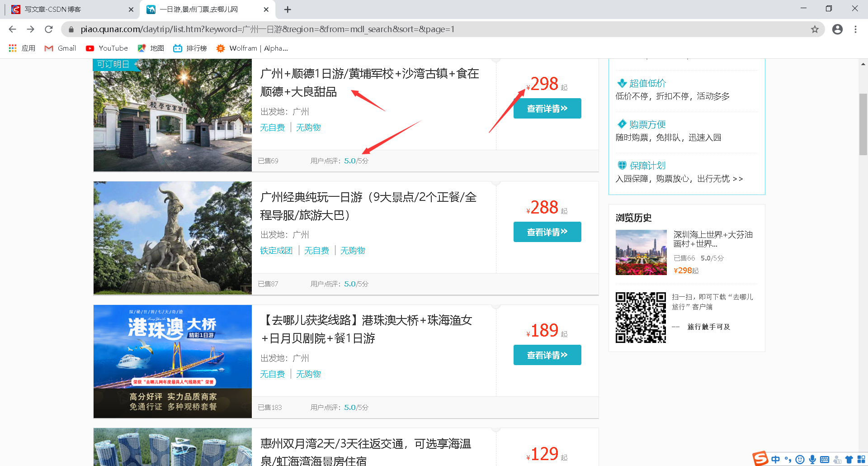The width and height of the screenshot is (868, 466).
Task: Start Sogou voice input microphone
Action: [812, 460]
